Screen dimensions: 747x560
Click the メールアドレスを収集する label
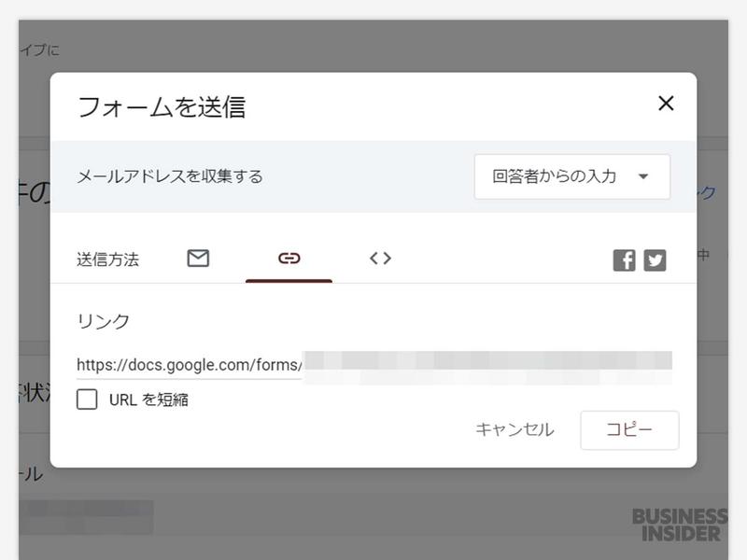170,176
